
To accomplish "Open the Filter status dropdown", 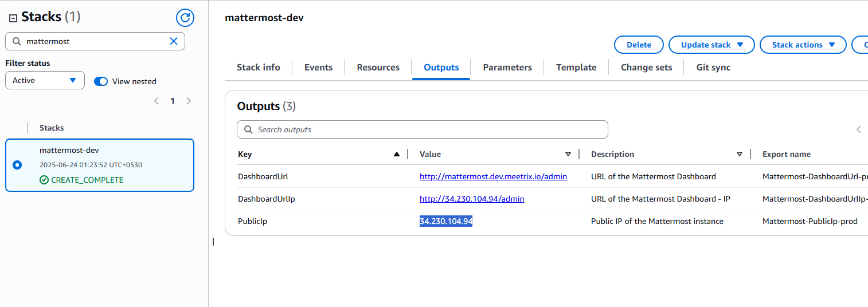I will click(45, 80).
